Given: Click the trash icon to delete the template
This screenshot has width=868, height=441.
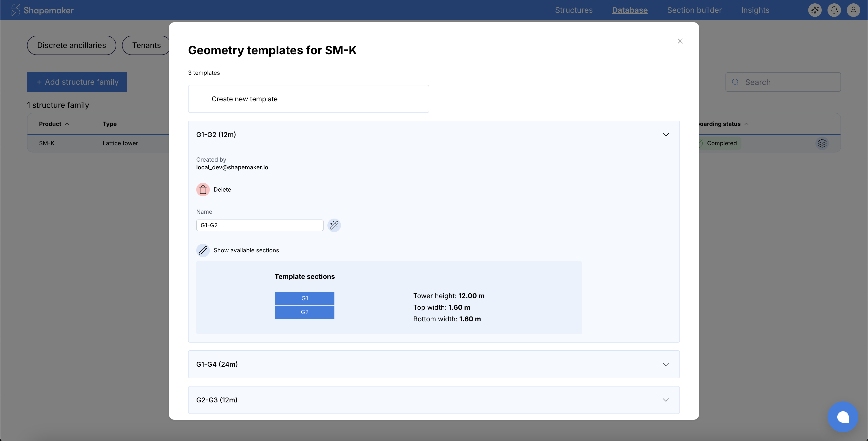Looking at the screenshot, I should click(x=203, y=189).
